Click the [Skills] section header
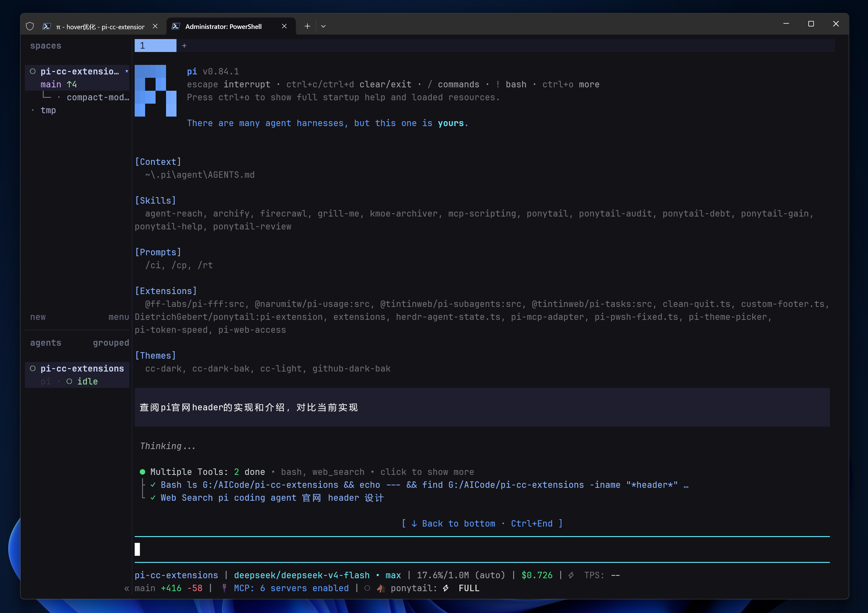This screenshot has height=613, width=868. [x=155, y=201]
